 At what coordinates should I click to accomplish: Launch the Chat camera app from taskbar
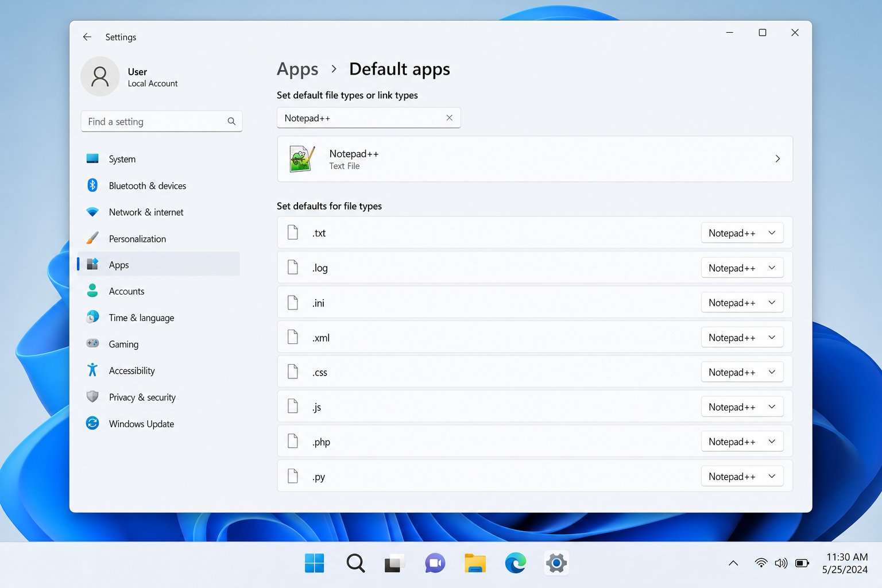point(435,563)
